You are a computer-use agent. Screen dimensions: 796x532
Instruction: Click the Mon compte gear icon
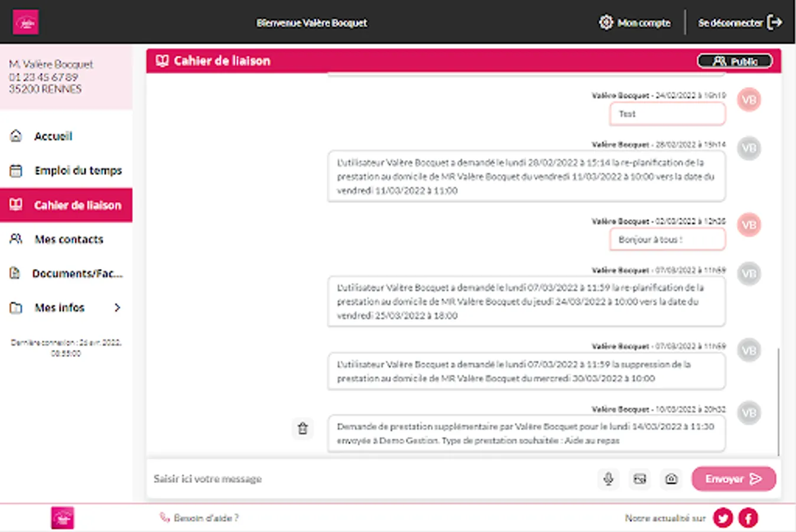606,22
